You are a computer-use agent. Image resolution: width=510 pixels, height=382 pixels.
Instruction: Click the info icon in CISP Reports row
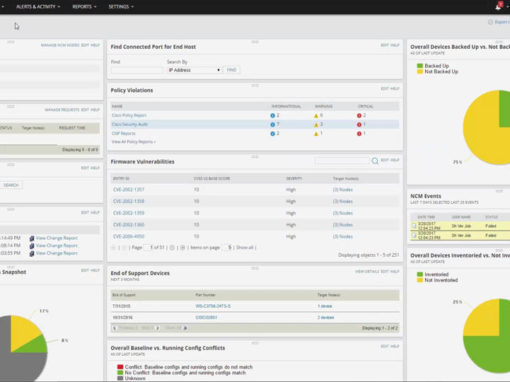[272, 134]
